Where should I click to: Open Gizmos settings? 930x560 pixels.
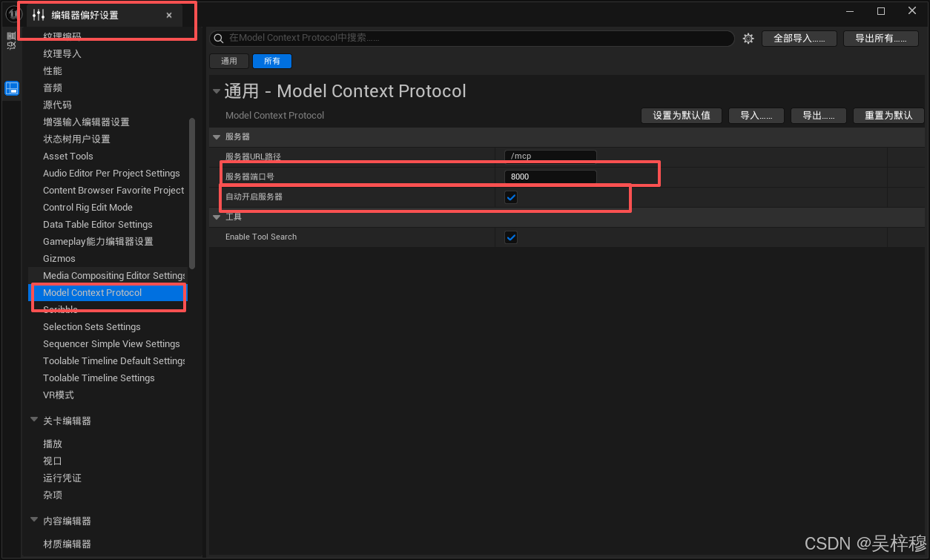[x=59, y=258]
